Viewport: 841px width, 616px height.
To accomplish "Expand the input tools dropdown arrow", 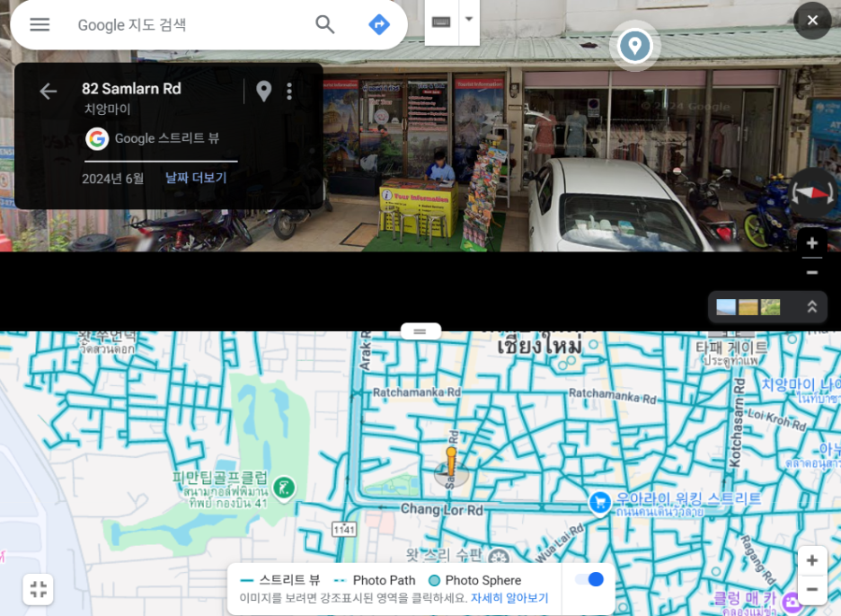I will [469, 19].
